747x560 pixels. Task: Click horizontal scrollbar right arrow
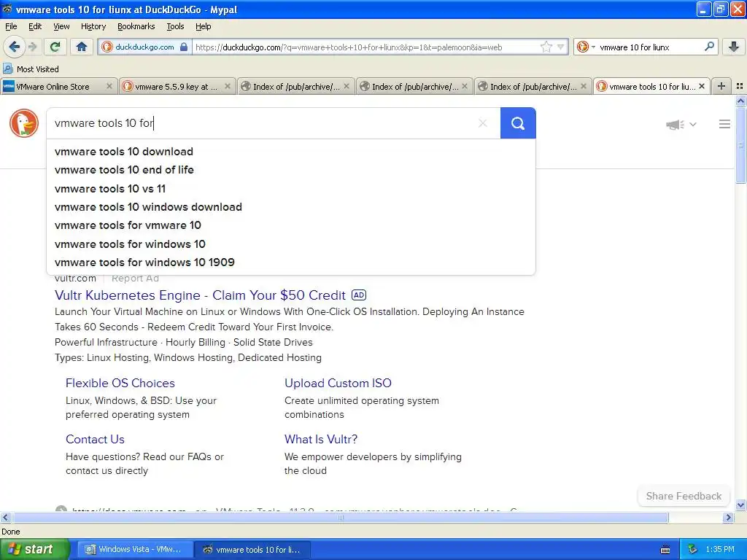[x=728, y=517]
